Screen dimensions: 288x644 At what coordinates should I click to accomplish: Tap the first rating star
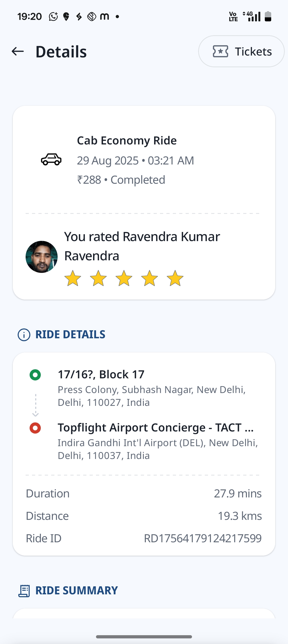[x=73, y=278]
